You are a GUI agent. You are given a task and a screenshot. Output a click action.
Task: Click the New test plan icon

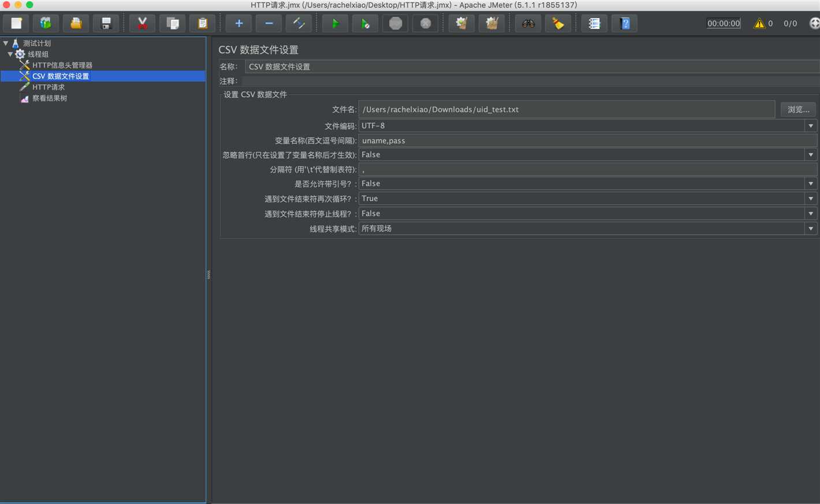tap(16, 24)
